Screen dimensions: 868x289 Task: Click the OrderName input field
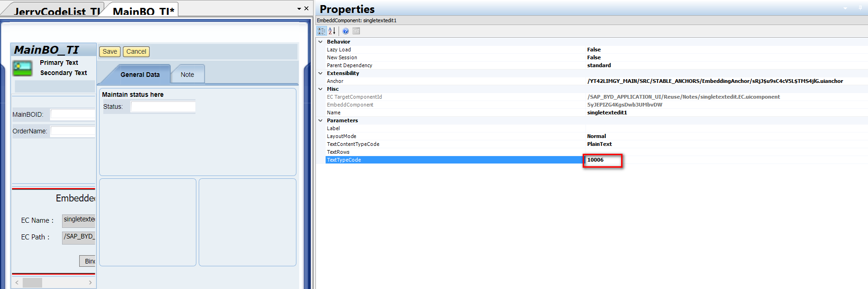coord(73,131)
